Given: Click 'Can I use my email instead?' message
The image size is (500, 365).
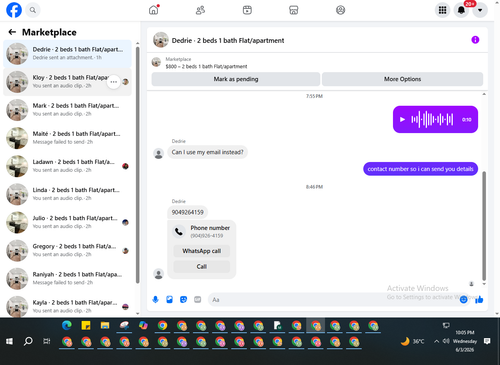Looking at the screenshot, I should pos(207,152).
